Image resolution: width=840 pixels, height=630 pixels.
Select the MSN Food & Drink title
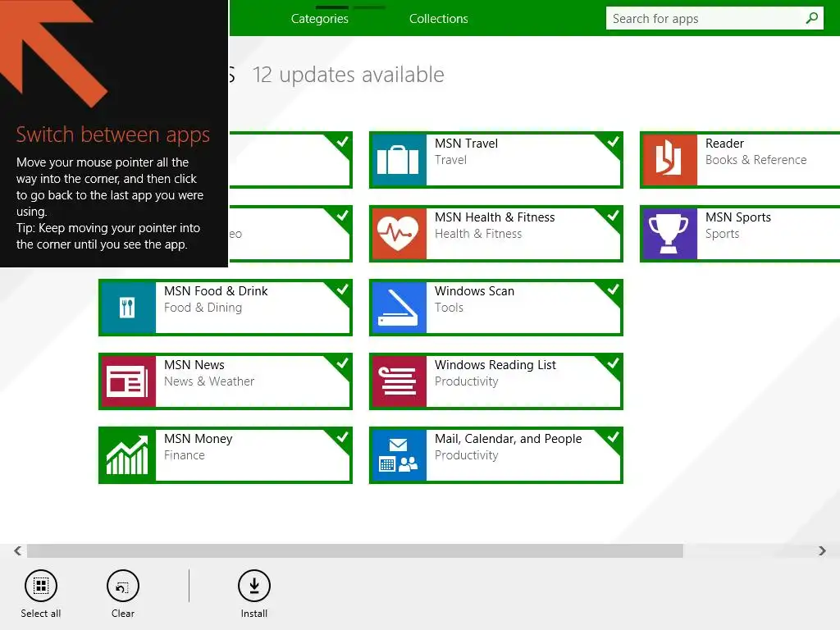click(216, 291)
